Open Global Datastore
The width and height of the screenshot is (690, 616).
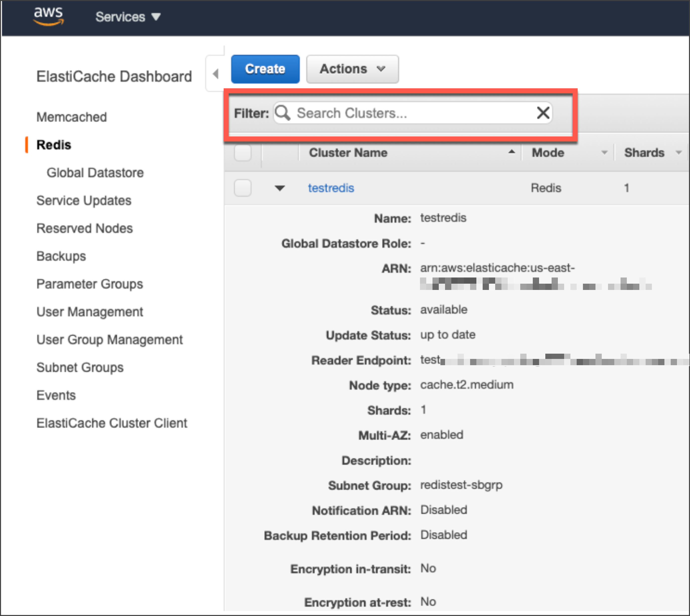click(95, 173)
